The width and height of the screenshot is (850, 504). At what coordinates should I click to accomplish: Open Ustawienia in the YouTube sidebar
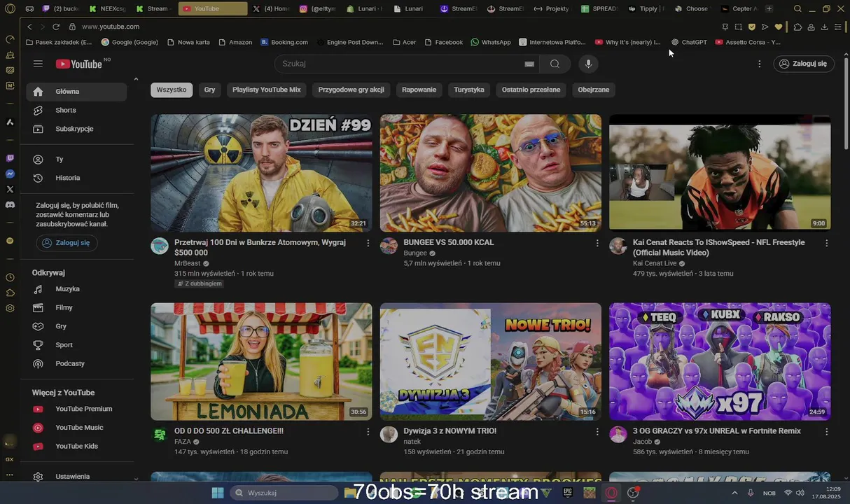coord(76,477)
